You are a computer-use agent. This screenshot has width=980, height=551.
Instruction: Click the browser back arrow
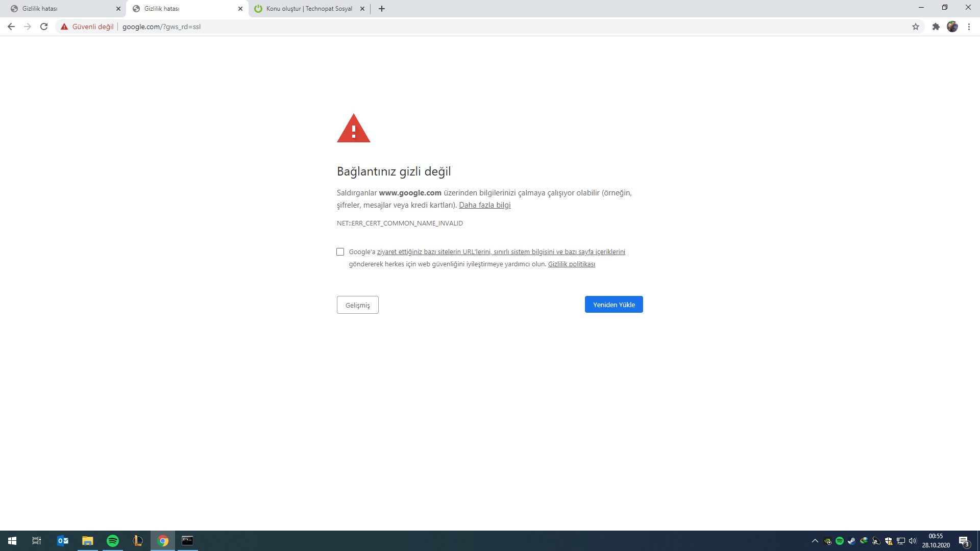coord(11,27)
